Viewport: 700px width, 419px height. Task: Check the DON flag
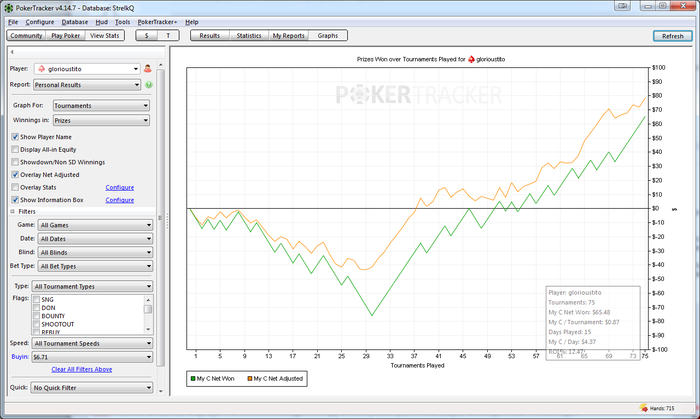point(37,308)
